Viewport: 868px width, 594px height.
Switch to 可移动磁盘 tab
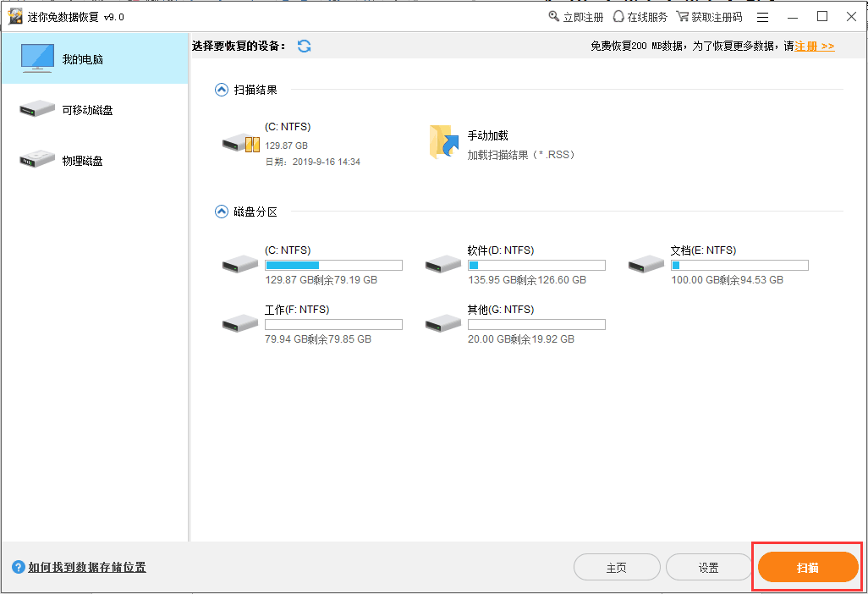pos(95,110)
